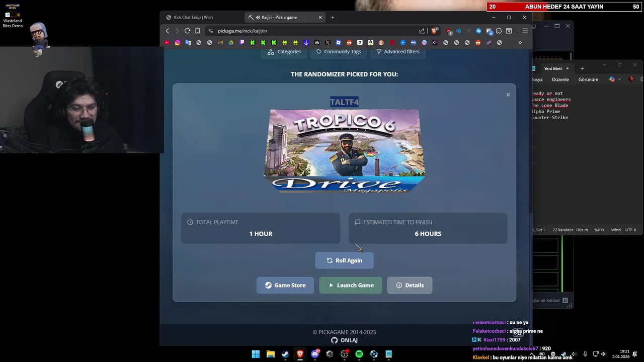
Task: Open a new browser tab
Action: coord(333,17)
